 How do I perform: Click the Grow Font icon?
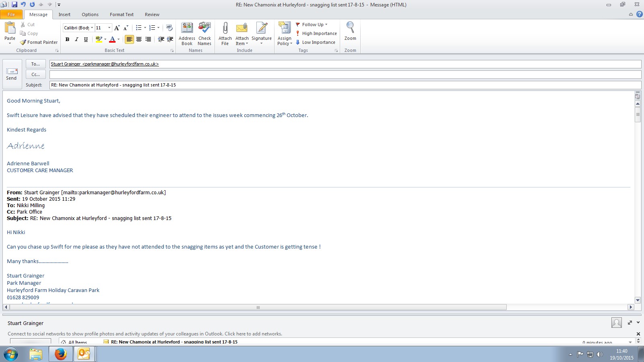[117, 28]
